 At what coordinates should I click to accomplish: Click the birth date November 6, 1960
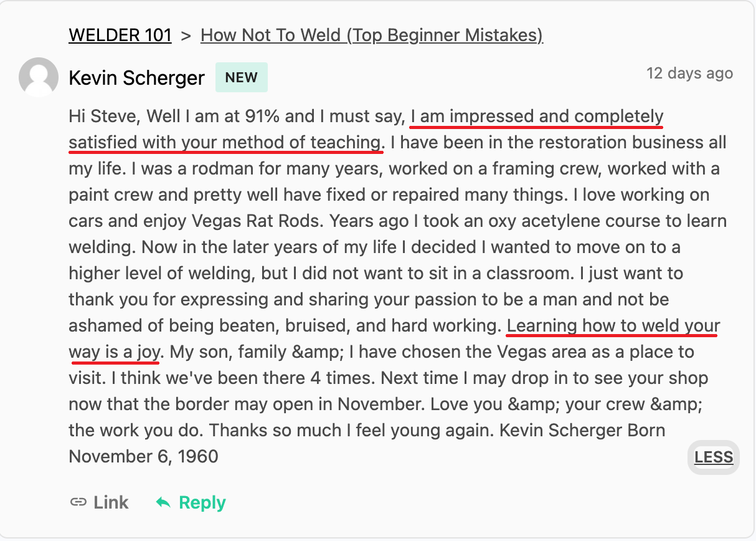pyautogui.click(x=144, y=456)
